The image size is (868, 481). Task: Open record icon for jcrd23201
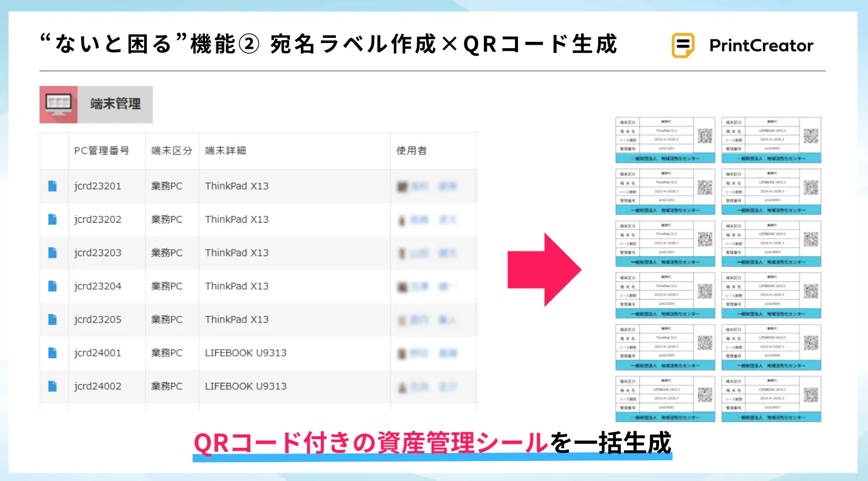[52, 186]
